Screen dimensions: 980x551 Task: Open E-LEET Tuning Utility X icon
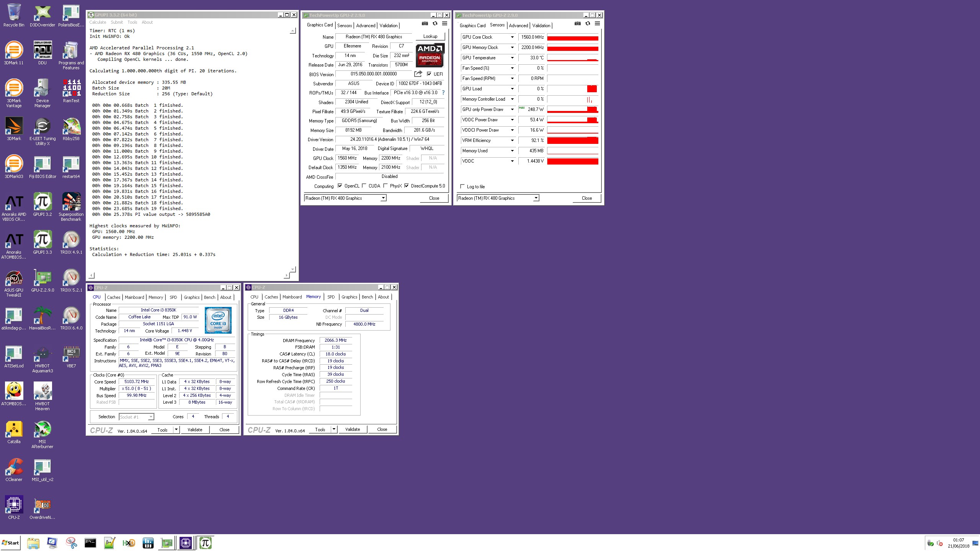(42, 131)
